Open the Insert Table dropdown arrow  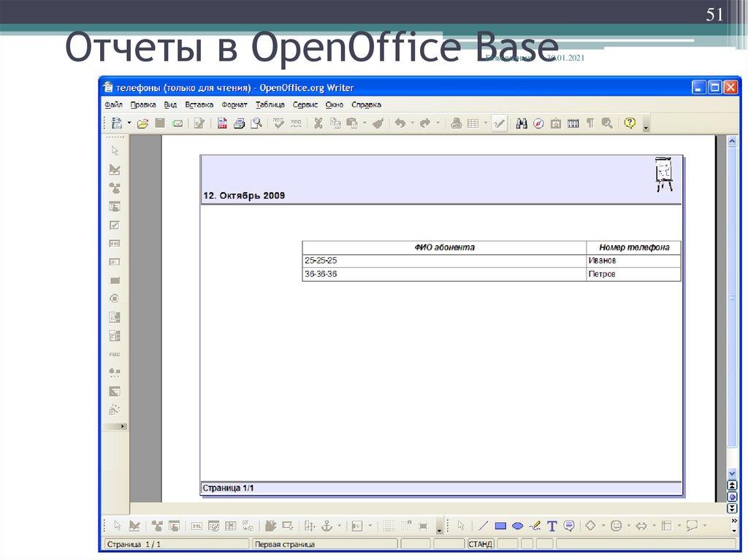click(485, 123)
